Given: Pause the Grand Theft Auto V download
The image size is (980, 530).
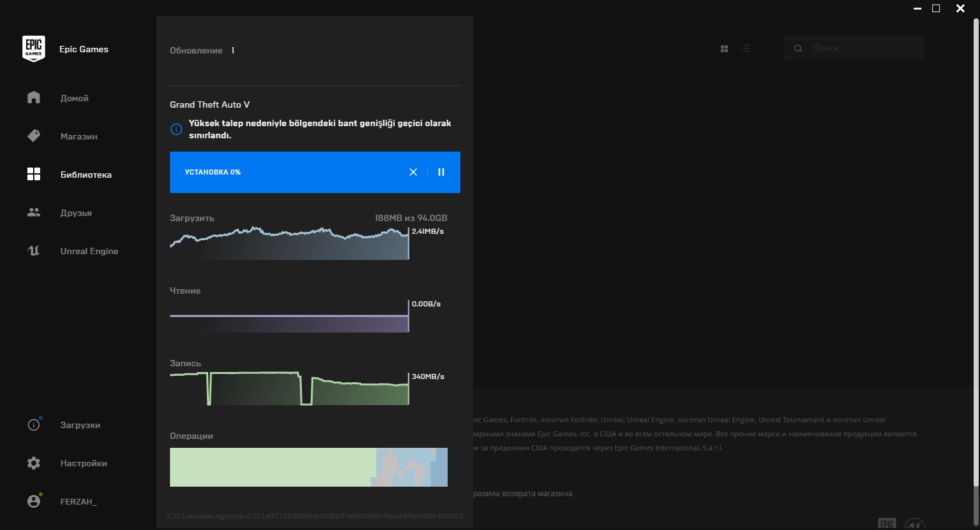Looking at the screenshot, I should coord(441,172).
